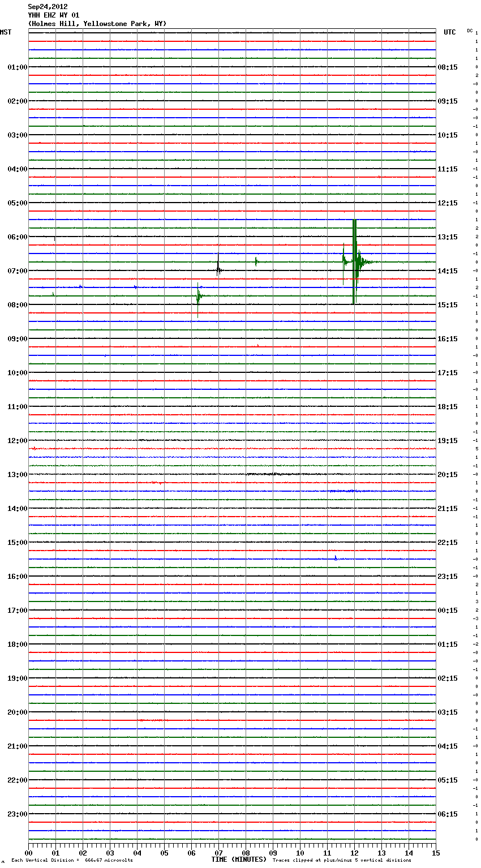
Task: Click the DC column header
Action: pos(470,30)
